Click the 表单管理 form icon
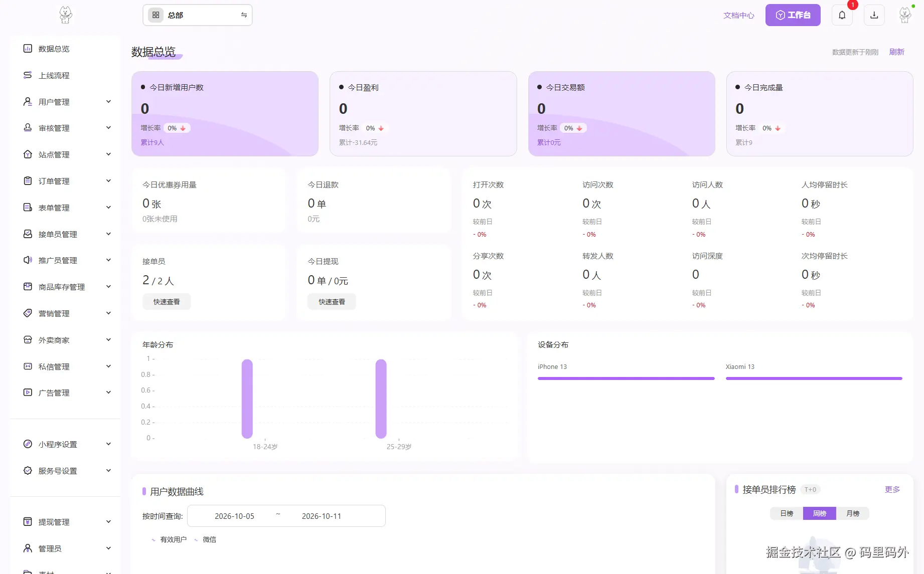The width and height of the screenshot is (924, 574). [x=28, y=208]
